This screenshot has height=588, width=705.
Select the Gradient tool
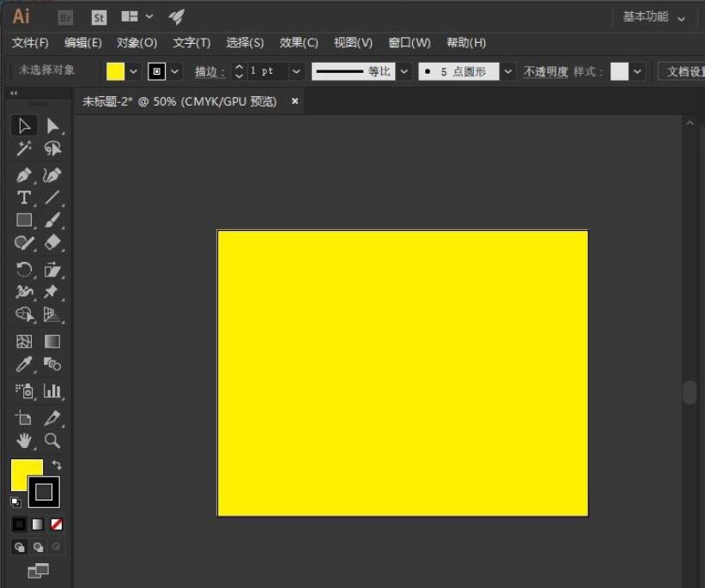(52, 342)
